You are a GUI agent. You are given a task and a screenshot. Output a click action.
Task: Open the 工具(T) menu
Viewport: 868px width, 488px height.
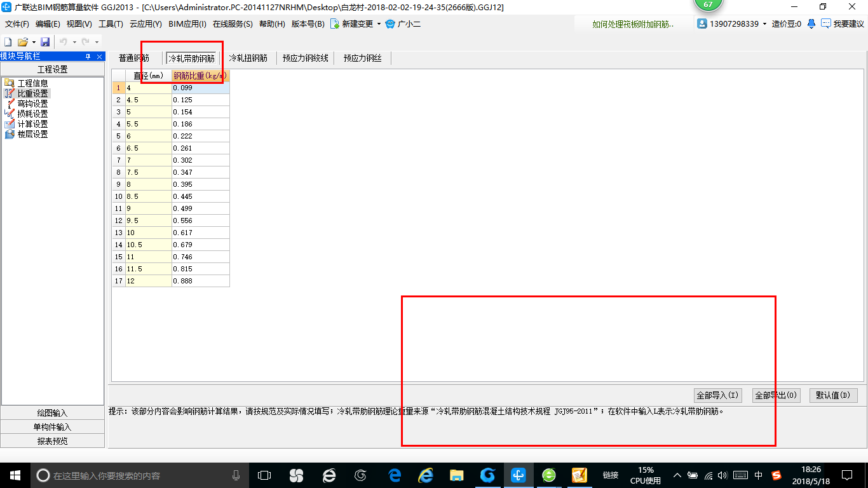(x=111, y=24)
